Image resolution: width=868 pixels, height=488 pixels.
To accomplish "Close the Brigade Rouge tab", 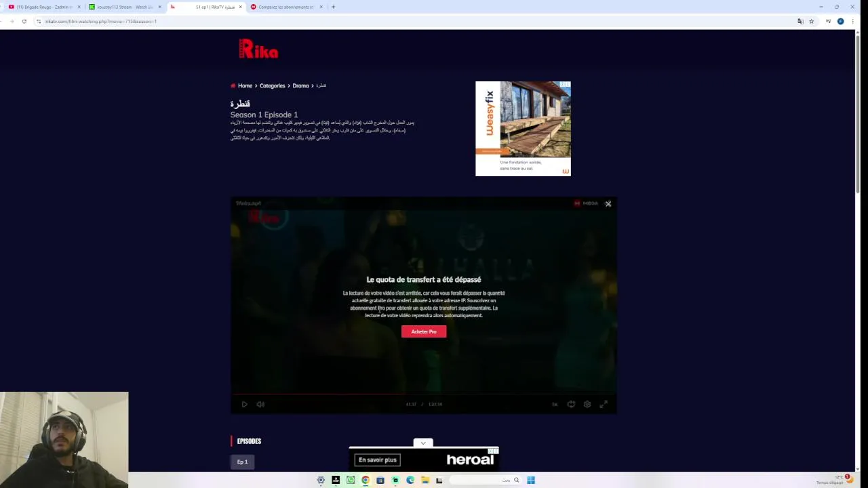I will [79, 7].
